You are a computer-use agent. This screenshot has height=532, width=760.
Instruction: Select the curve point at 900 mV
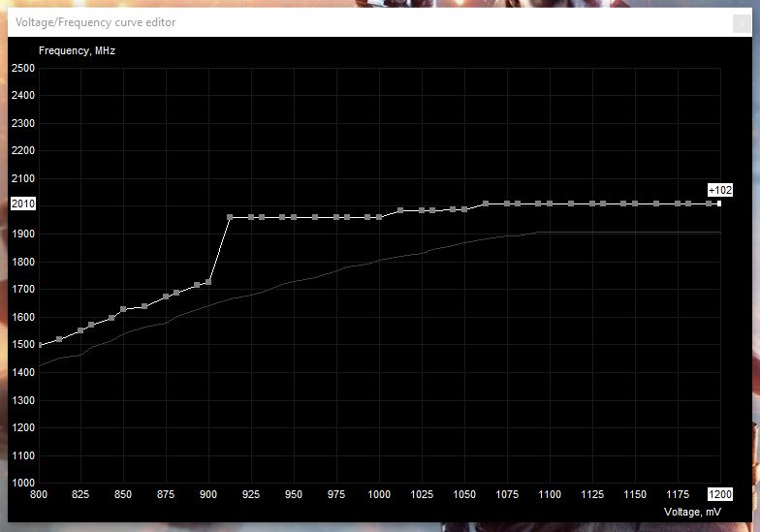click(x=208, y=282)
